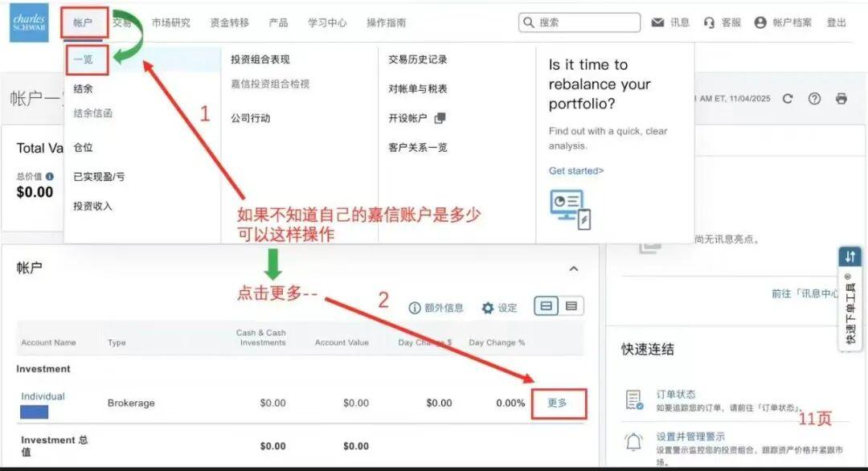Screen dimensions: 868x471
Task: Open 订单状态 quick link
Action: tap(676, 394)
